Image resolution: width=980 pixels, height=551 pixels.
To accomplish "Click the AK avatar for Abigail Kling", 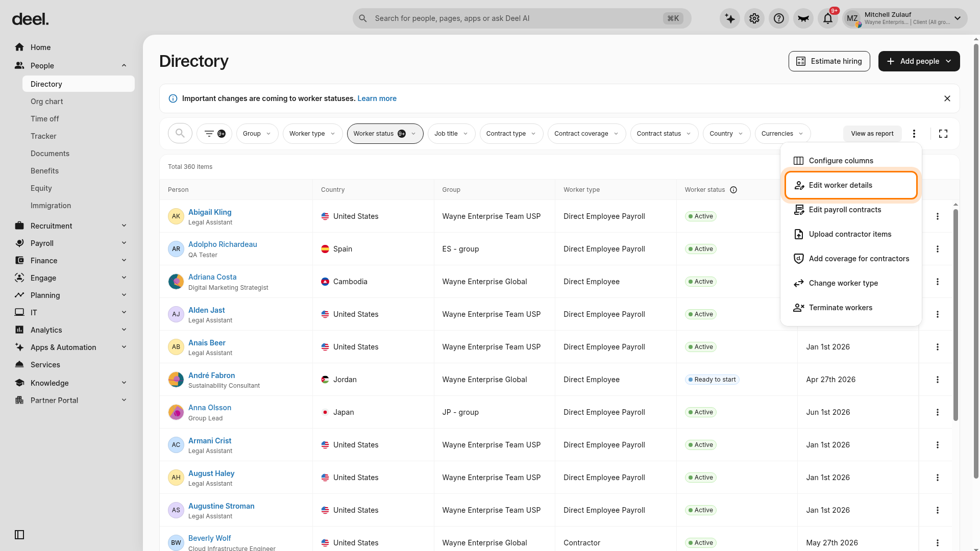I will click(x=176, y=216).
